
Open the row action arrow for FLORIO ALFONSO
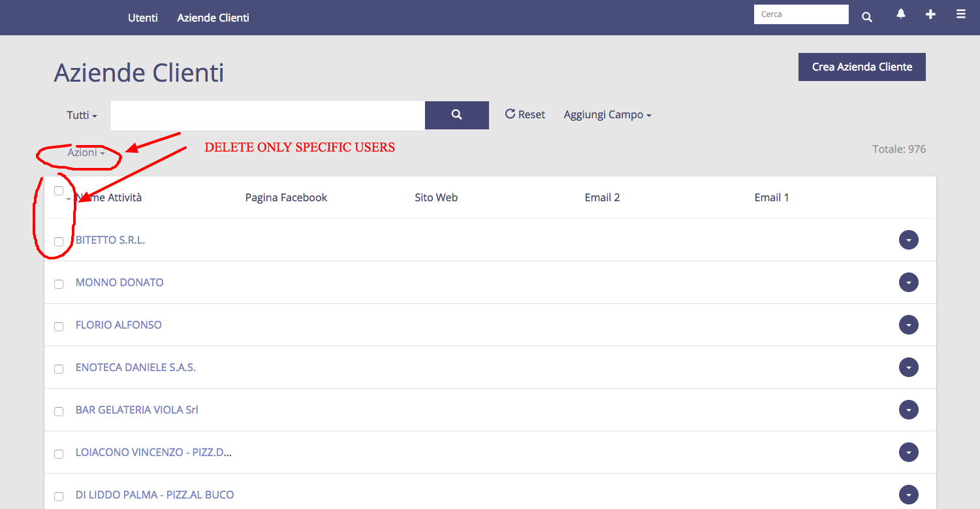[x=908, y=325]
